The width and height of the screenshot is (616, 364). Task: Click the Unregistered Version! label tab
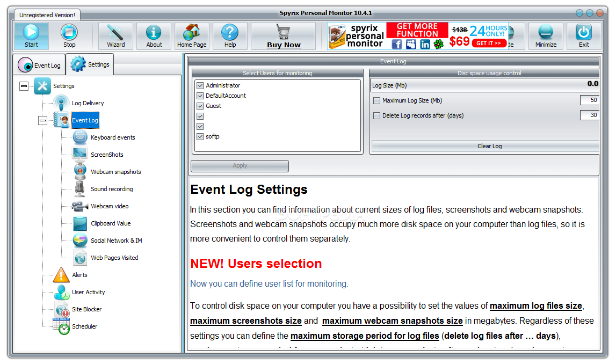coord(47,15)
